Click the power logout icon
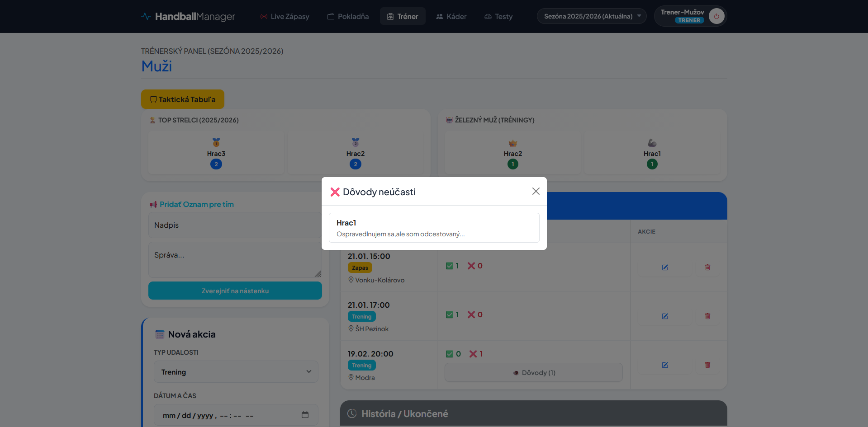868x427 pixels. [x=716, y=16]
